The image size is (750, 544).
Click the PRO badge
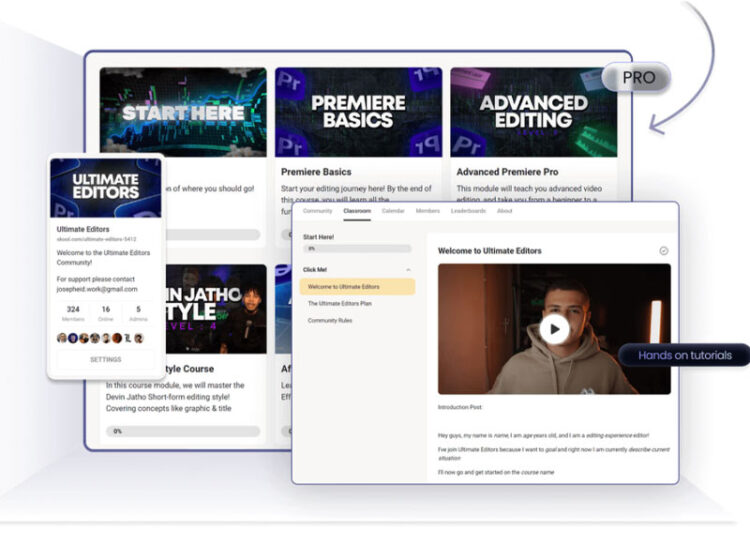[635, 78]
